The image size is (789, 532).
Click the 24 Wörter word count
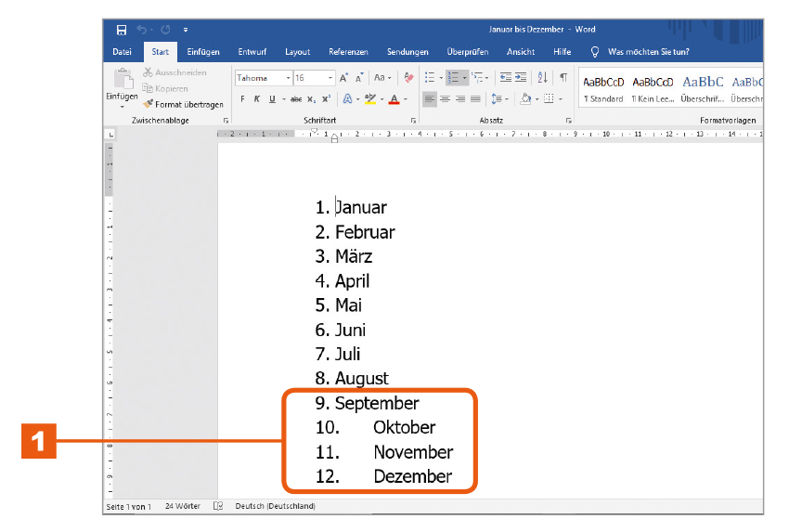coord(183,506)
